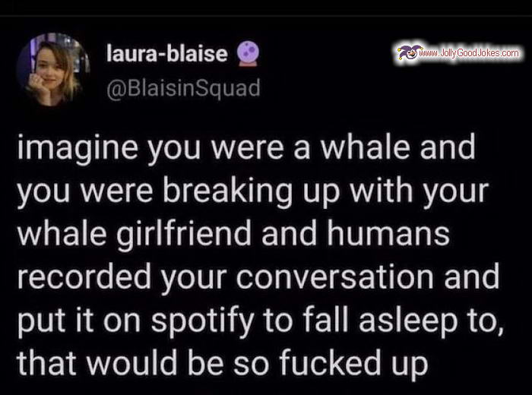Click the word "whale" on the first line
This screenshot has width=532, height=395.
click(x=364, y=147)
